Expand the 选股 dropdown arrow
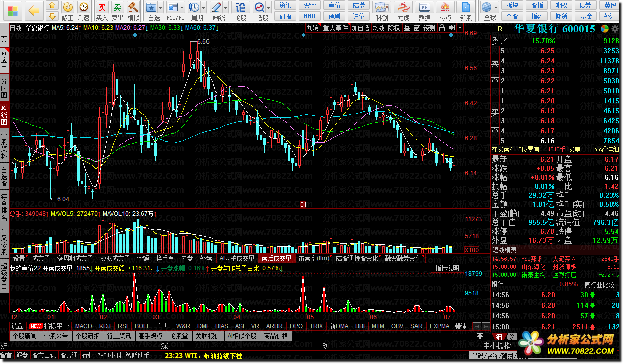Image resolution: width=624 pixels, height=364 pixels. 268,8
